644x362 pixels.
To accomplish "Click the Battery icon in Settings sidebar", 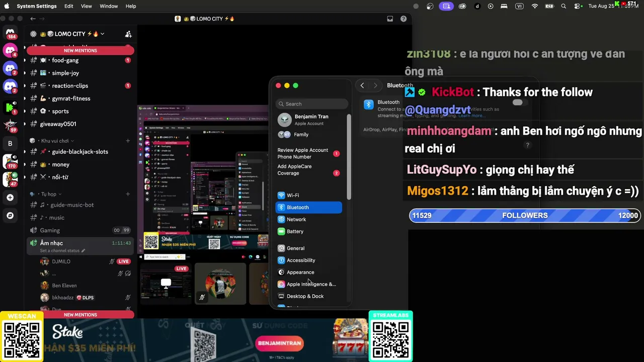I will tap(281, 231).
